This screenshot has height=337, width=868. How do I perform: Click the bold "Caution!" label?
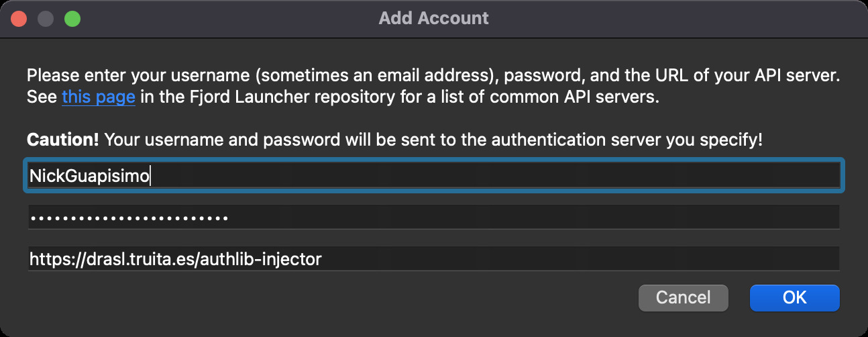tap(62, 140)
